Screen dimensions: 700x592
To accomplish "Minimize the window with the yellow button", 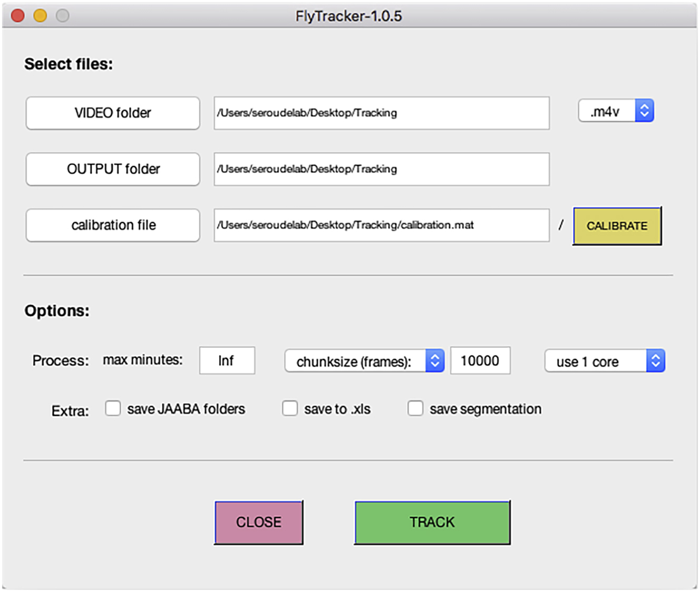I will point(40,16).
